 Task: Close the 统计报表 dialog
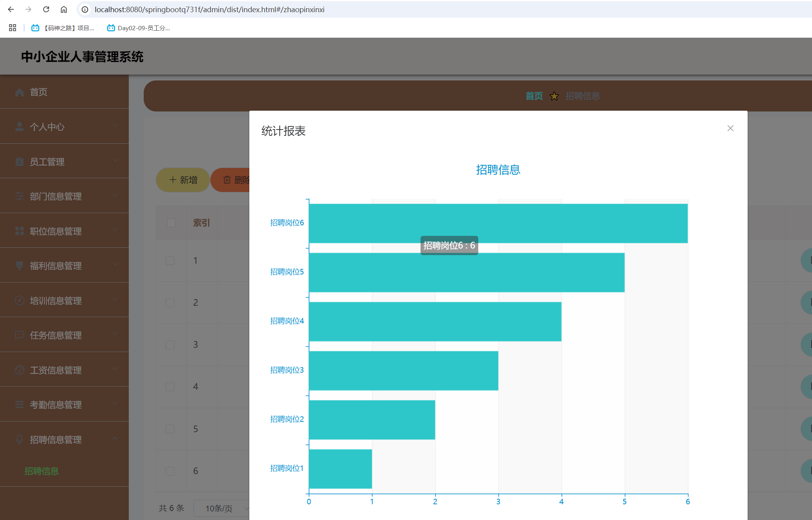(x=730, y=128)
